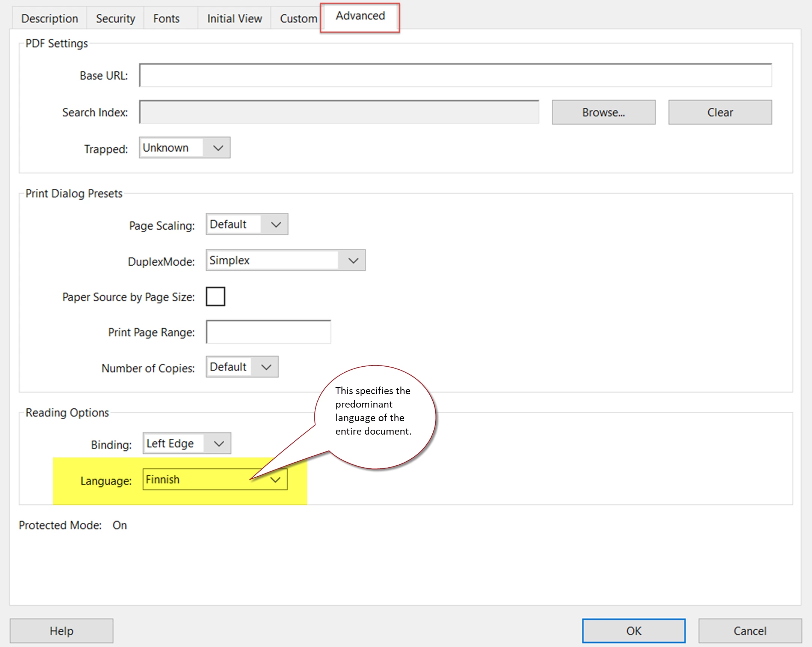Open the Page Scaling dropdown
The width and height of the screenshot is (812, 647).
point(247,224)
